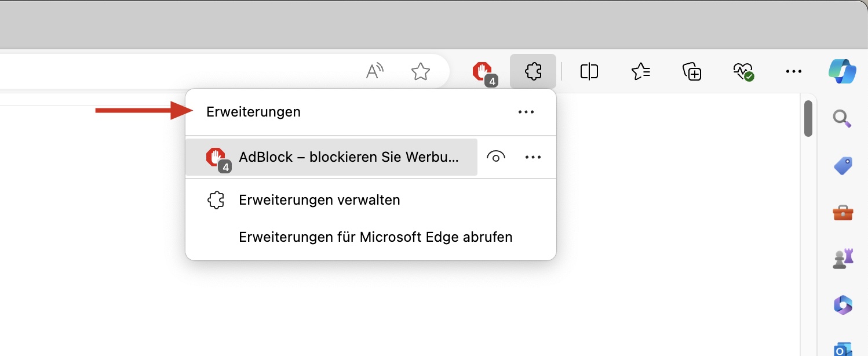Open more actions for AdBlock extension

tap(533, 157)
